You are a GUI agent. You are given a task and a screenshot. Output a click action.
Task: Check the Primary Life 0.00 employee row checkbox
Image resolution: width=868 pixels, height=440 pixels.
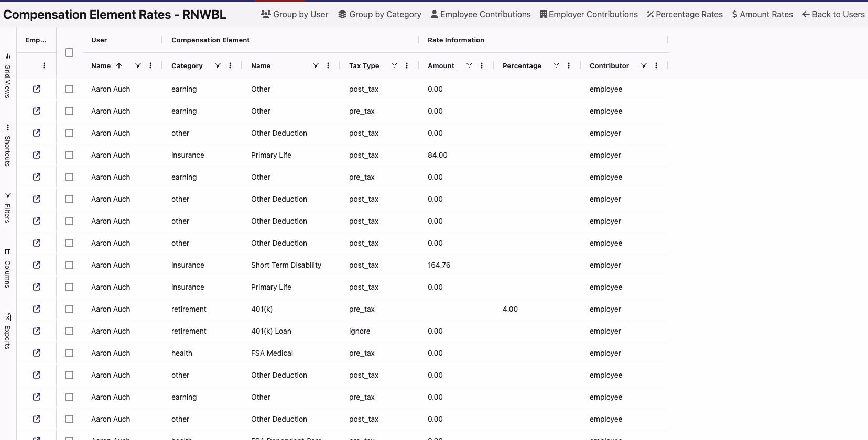pos(69,287)
